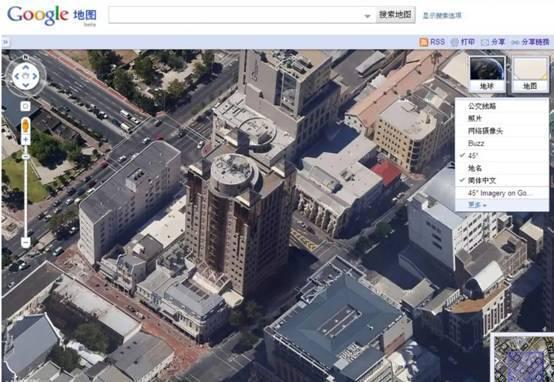This screenshot has width=554, height=382.
Task: Switch to 地球 Earth view thumbnail
Action: (x=487, y=74)
